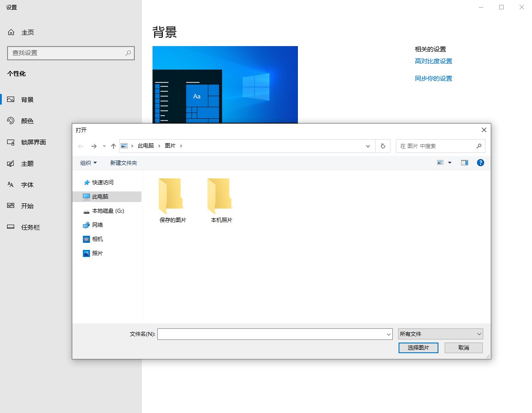Toggle the preview pane in the file dialog
This screenshot has width=532, height=413.
pyautogui.click(x=464, y=163)
